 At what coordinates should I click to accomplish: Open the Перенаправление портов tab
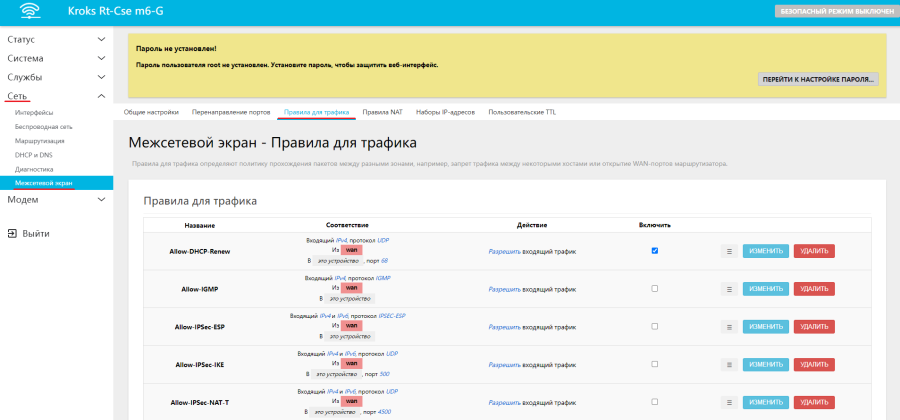pos(231,112)
